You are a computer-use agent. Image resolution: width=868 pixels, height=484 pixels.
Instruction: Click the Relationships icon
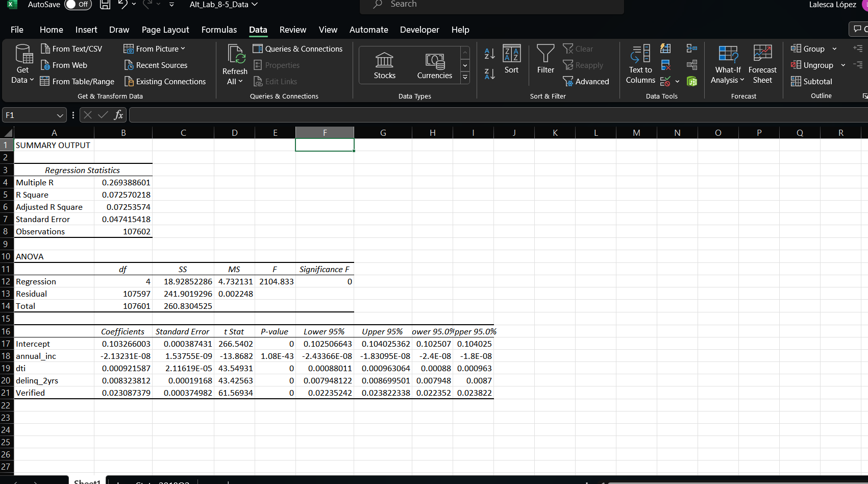(692, 65)
